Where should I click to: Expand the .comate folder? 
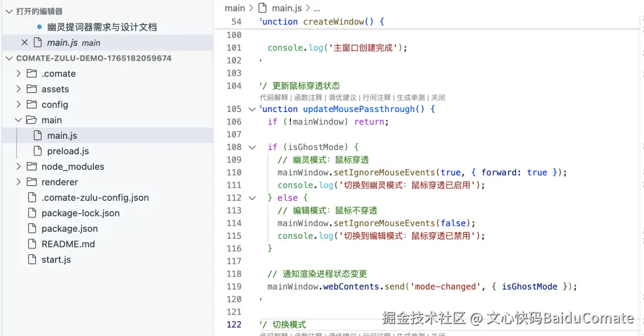pos(19,74)
